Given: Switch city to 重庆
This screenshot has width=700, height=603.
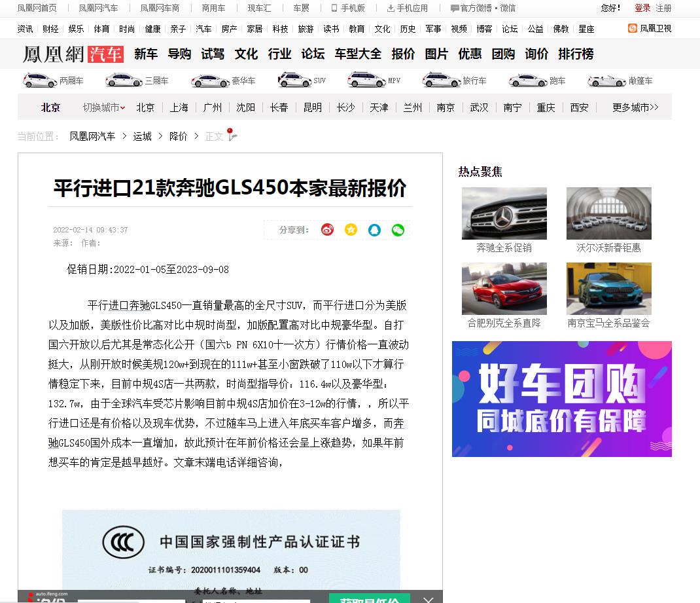Looking at the screenshot, I should tap(546, 107).
